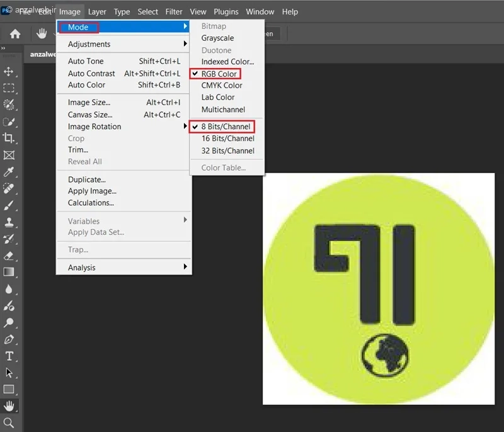Select the Zoom-like magnifier in toolbar middle
The image size is (504, 432).
pos(9,322)
